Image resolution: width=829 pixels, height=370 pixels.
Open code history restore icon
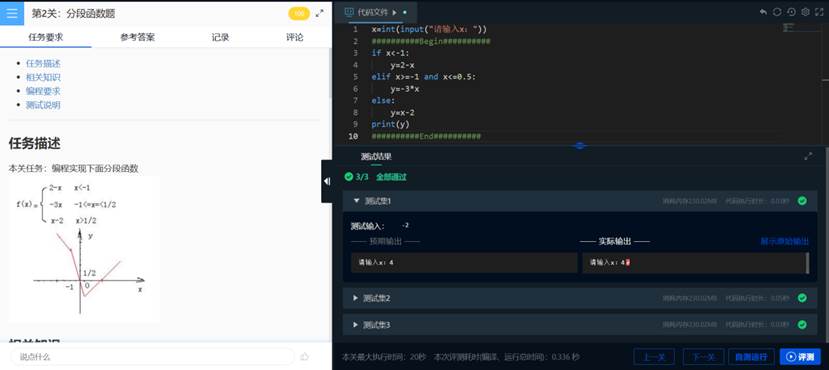791,12
